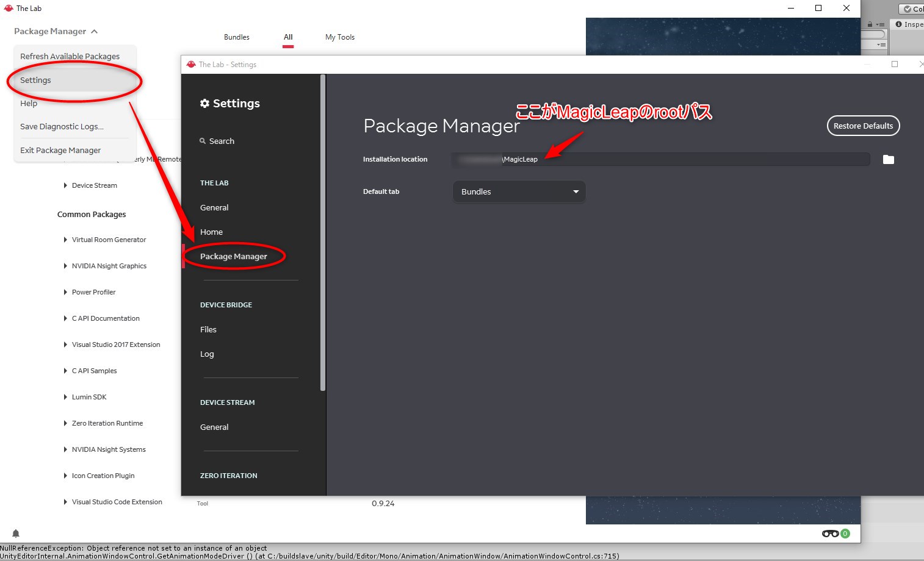Click the Common Packages heading
The height and width of the screenshot is (561, 924).
point(92,214)
